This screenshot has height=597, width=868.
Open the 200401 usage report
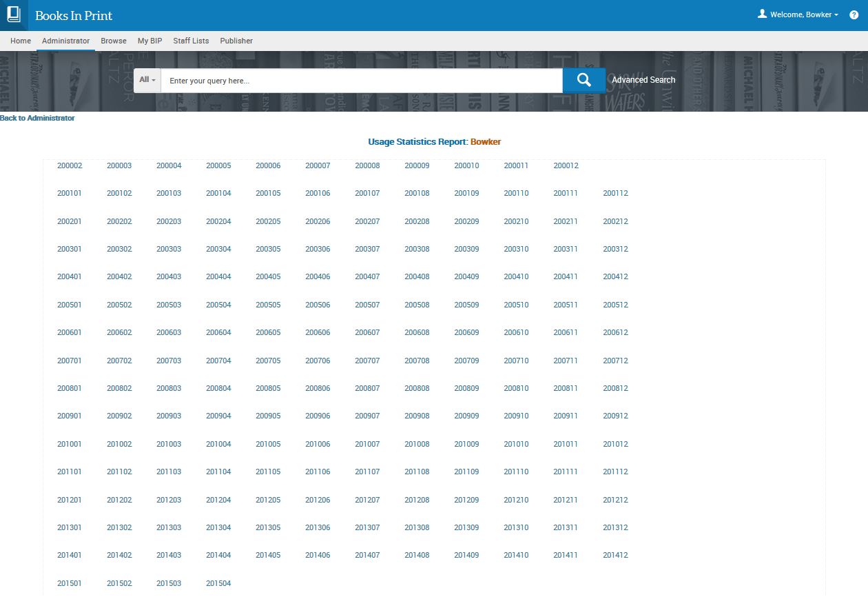click(x=70, y=276)
